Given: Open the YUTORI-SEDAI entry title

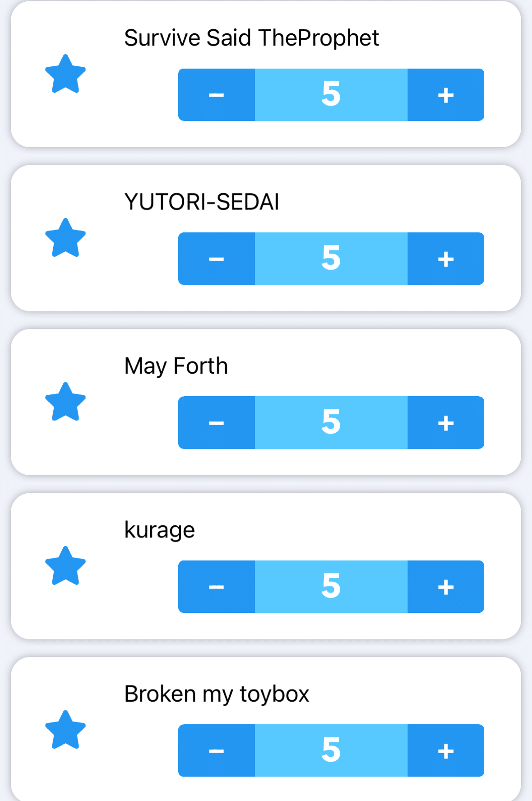Looking at the screenshot, I should point(202,202).
